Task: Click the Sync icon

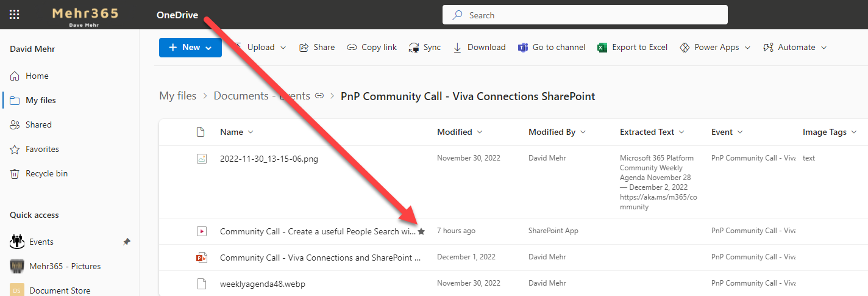Action: tap(414, 48)
